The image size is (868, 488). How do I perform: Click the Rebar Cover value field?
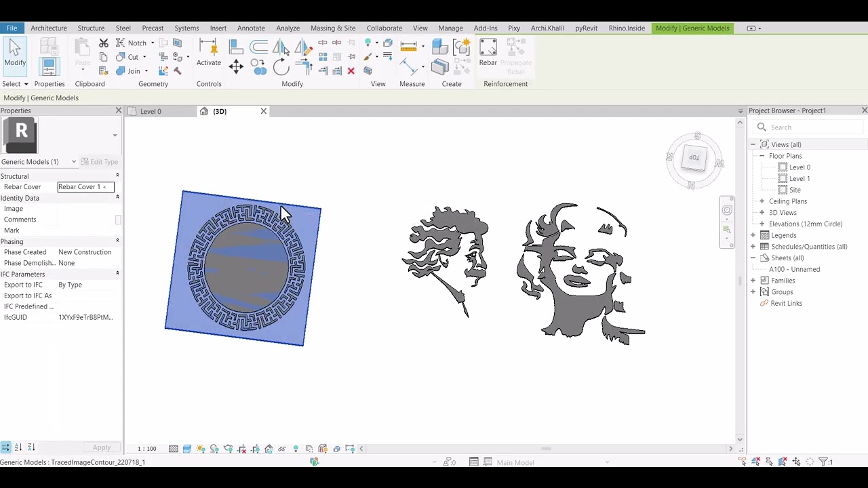[85, 187]
